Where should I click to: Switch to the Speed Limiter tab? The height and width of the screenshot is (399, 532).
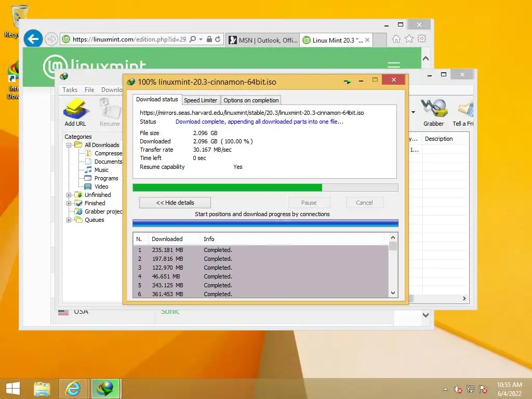pyautogui.click(x=201, y=100)
